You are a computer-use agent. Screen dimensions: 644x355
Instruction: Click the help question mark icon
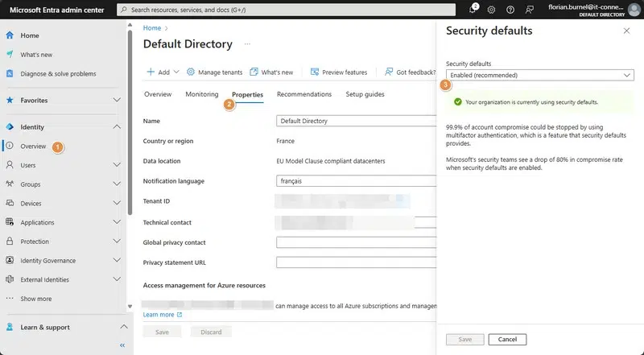510,10
